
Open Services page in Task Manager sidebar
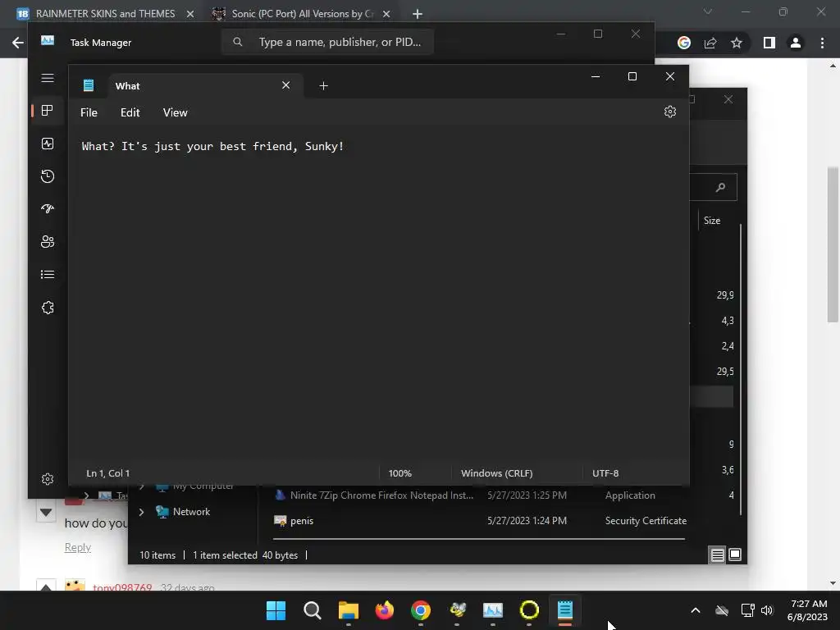pos(48,308)
